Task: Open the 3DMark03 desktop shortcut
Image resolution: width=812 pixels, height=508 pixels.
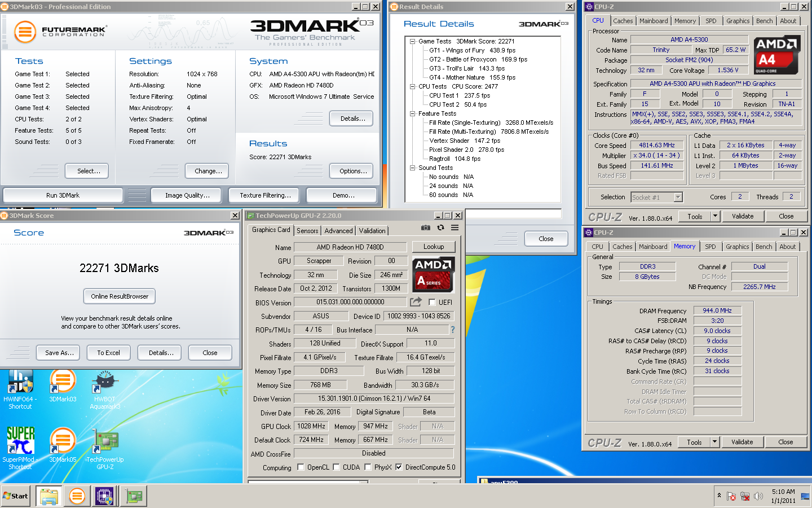Action: (63, 386)
